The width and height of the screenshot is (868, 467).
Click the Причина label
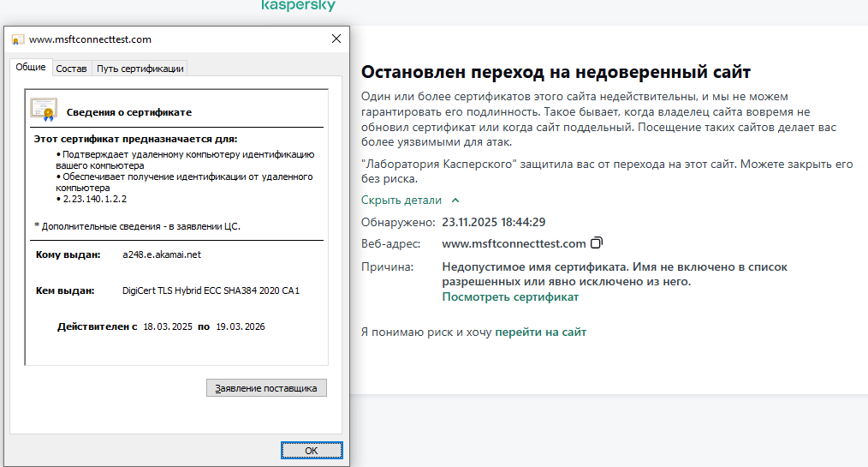tap(388, 267)
